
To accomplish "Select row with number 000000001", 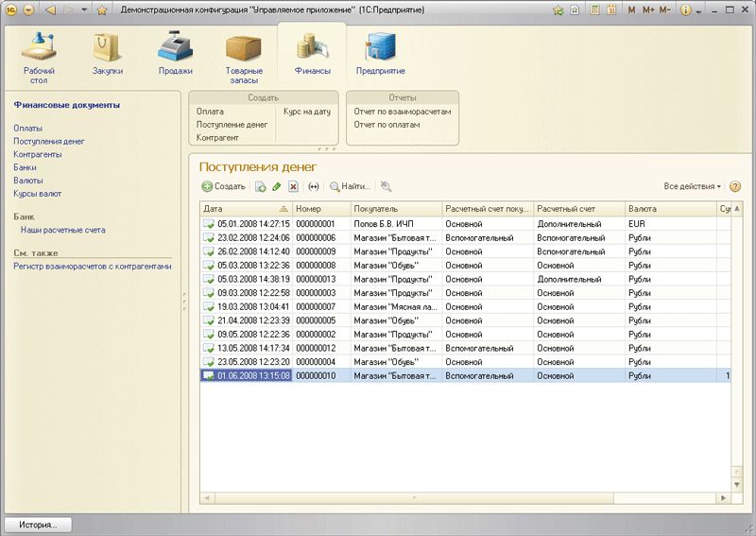I will (x=316, y=223).
